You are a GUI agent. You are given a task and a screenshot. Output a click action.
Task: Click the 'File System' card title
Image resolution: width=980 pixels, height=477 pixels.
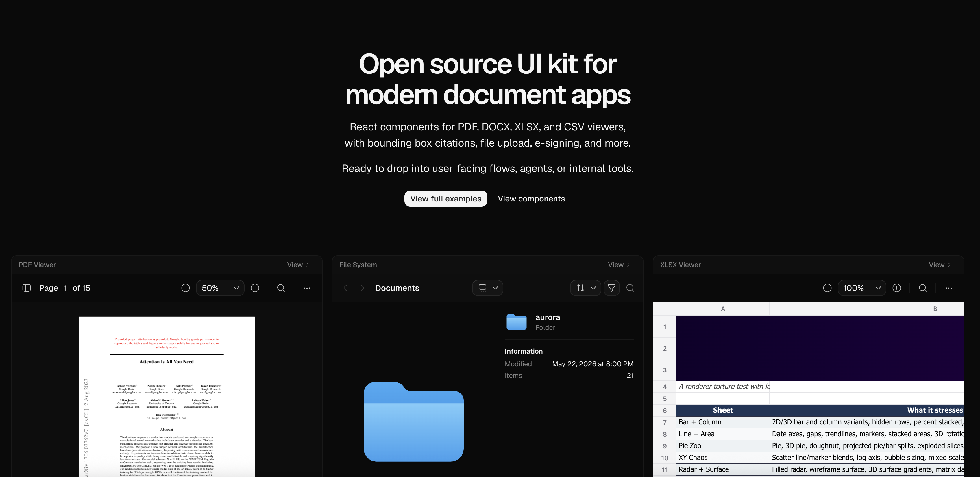[358, 265]
